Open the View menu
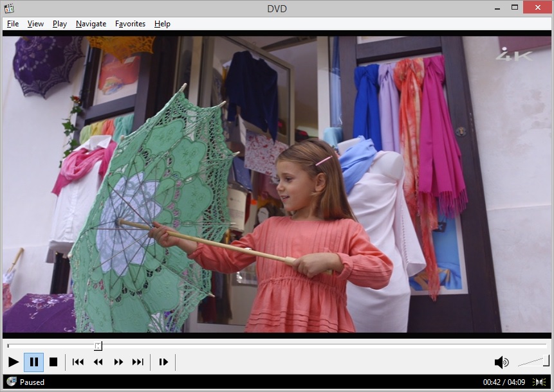 click(x=35, y=24)
